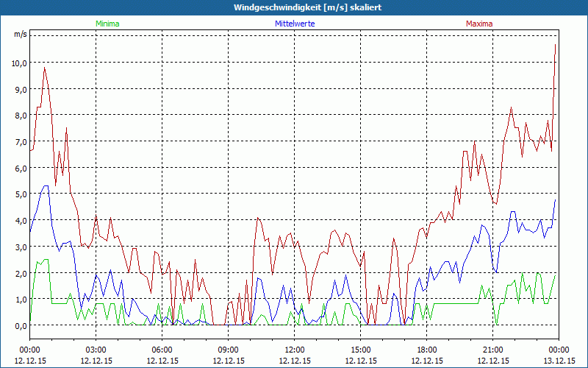Click the 12:00 time axis label

click(295, 350)
